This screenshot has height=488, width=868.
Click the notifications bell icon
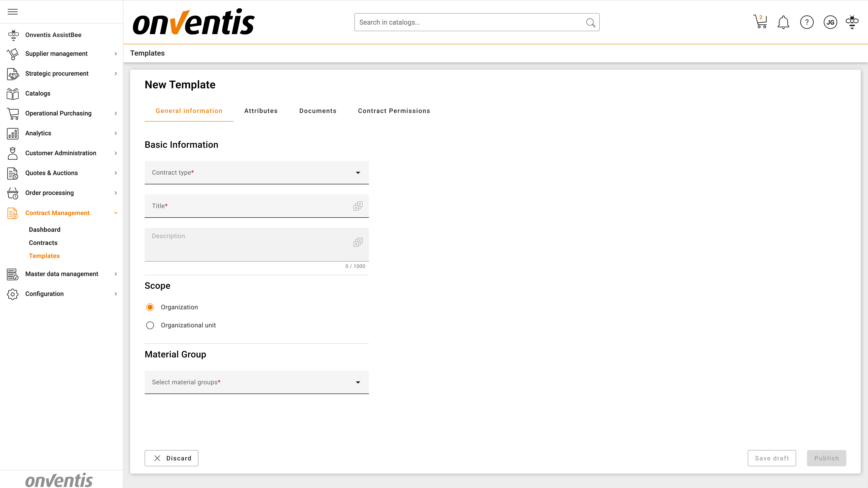click(783, 22)
